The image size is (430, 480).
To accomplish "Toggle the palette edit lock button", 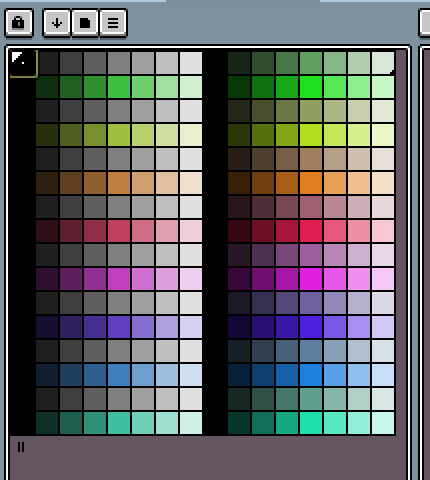I will [x=19, y=23].
